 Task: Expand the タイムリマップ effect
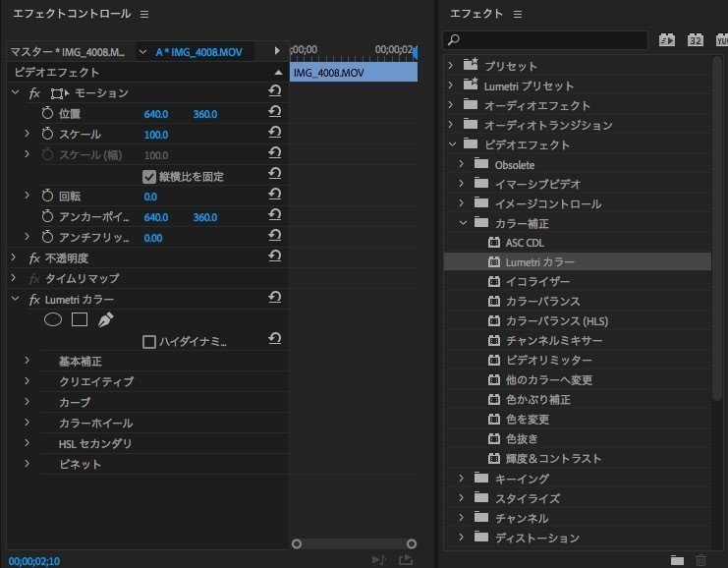14,278
